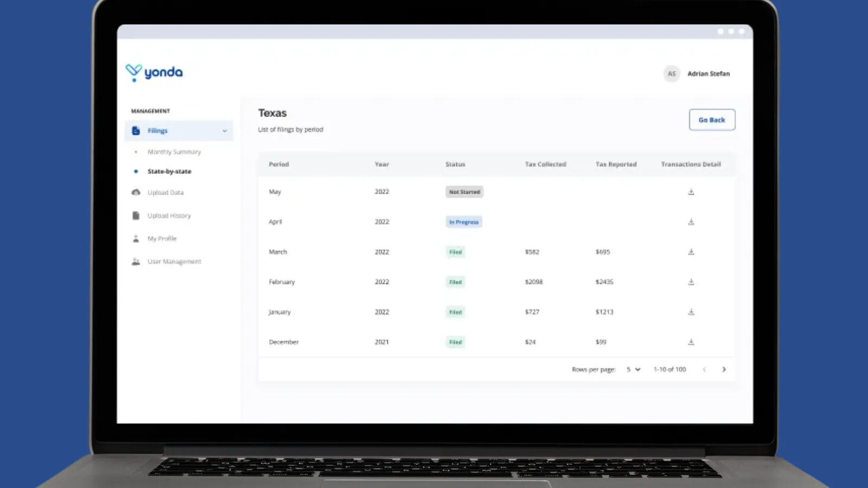Download transactions detail for May 2022

click(691, 192)
